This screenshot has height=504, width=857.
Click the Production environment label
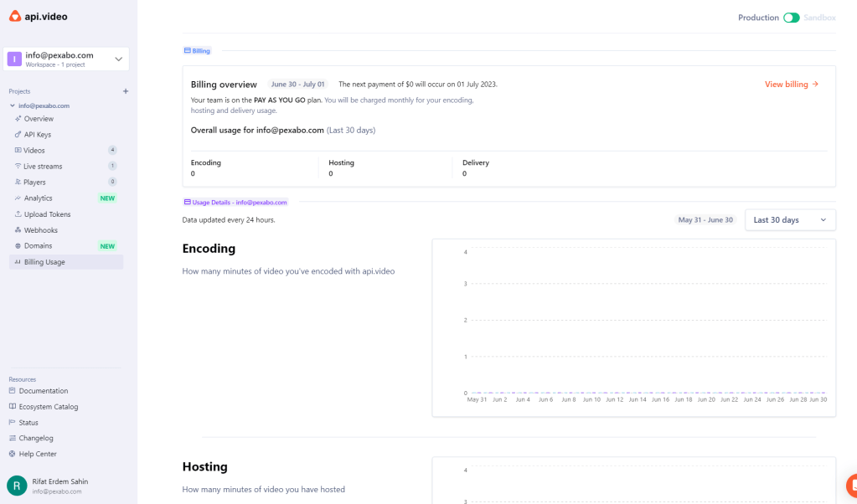(x=758, y=18)
